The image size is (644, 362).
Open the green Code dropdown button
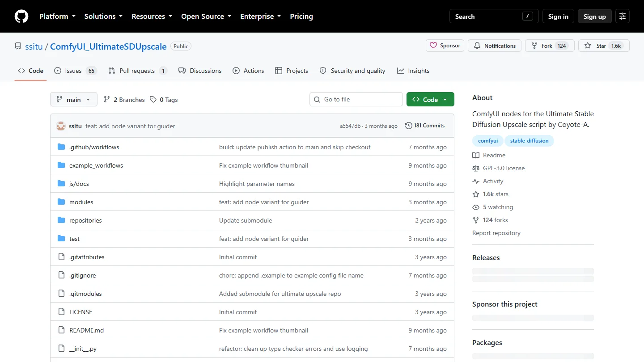coord(430,100)
